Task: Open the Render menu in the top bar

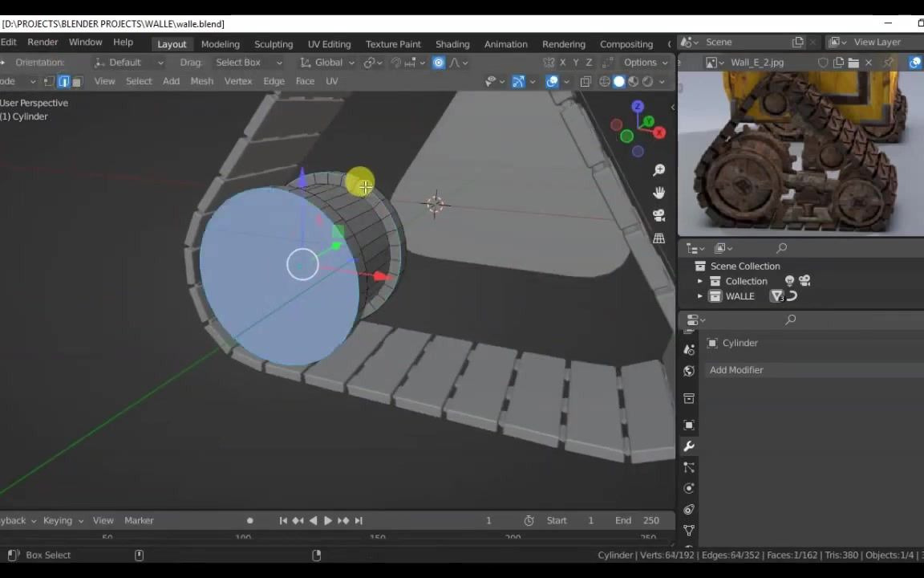Action: tap(43, 43)
